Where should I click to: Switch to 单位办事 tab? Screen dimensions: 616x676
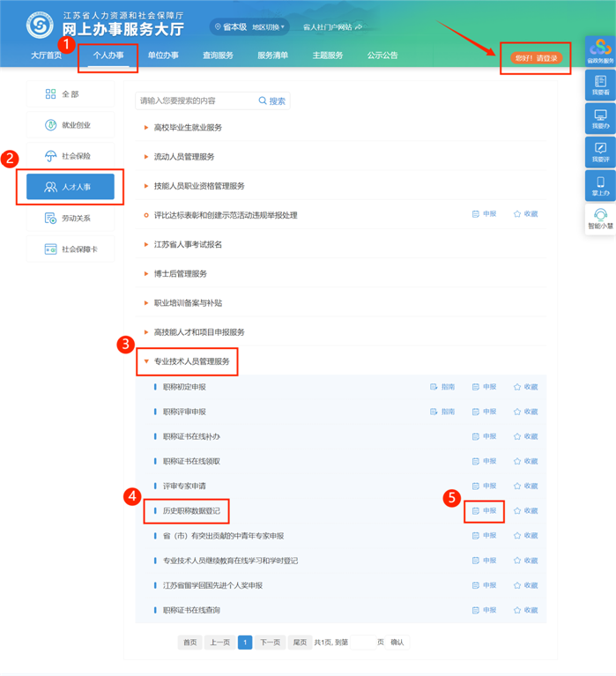(163, 56)
